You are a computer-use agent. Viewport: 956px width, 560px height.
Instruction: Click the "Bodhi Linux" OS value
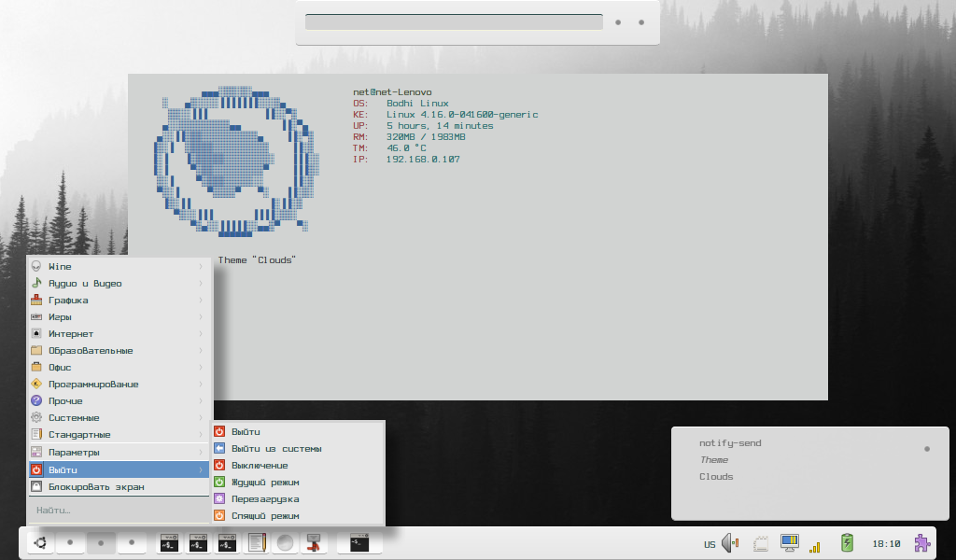[x=417, y=103]
